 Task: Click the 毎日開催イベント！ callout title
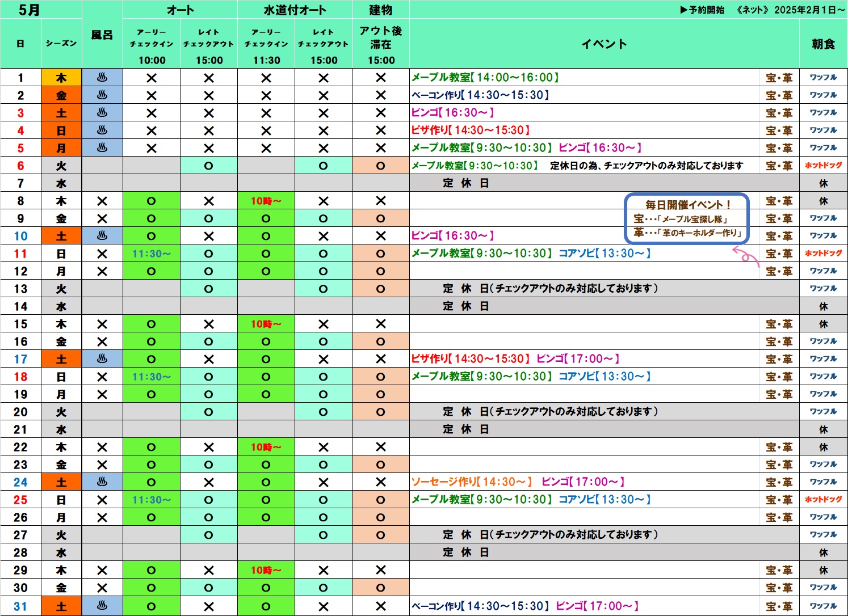[688, 204]
